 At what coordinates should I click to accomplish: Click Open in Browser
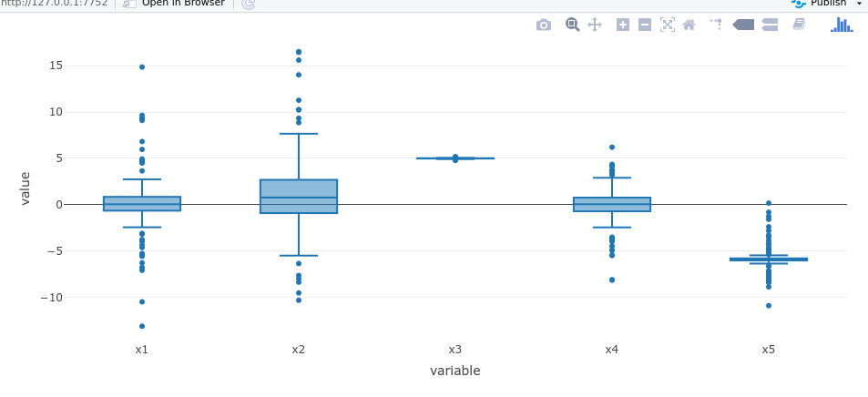(182, 3)
